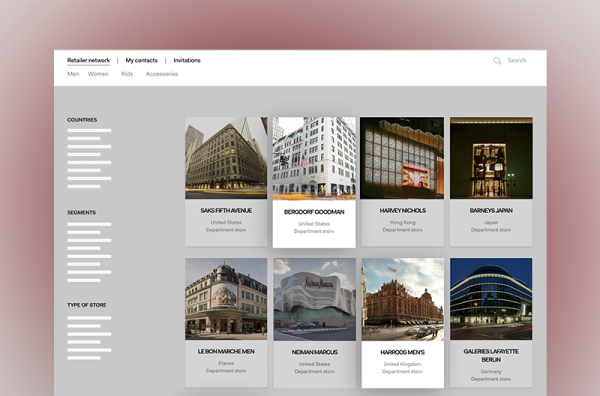Click the BARNEYS JAPAN title
The width and height of the screenshot is (600, 396).
[x=491, y=210]
